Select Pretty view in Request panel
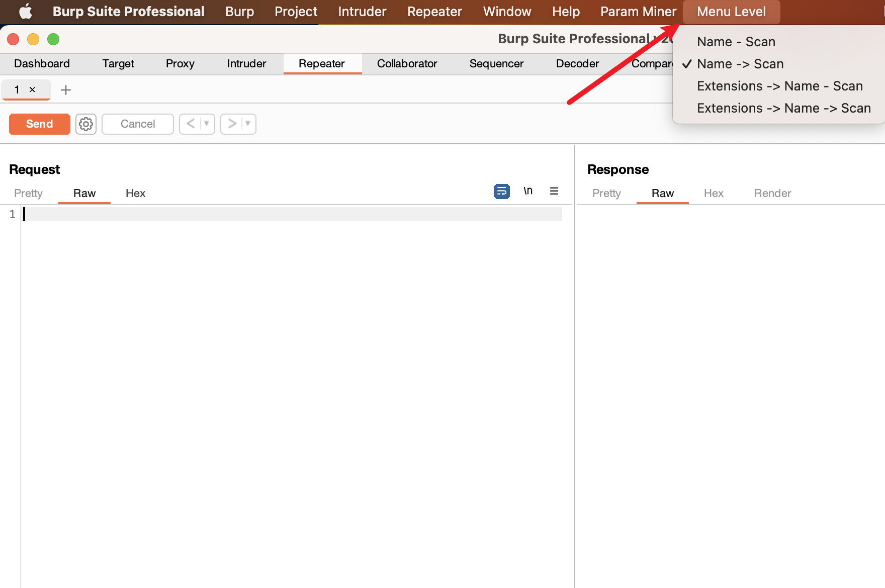The image size is (885, 588). [28, 193]
